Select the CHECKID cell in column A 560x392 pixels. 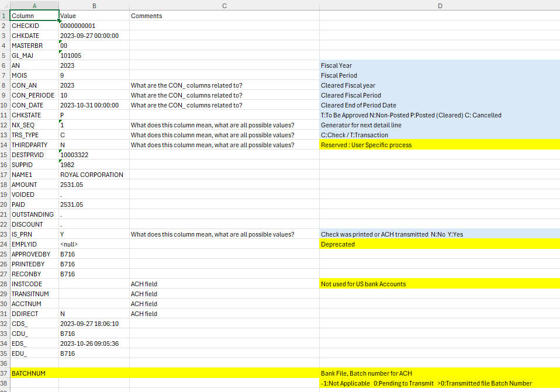click(34, 26)
